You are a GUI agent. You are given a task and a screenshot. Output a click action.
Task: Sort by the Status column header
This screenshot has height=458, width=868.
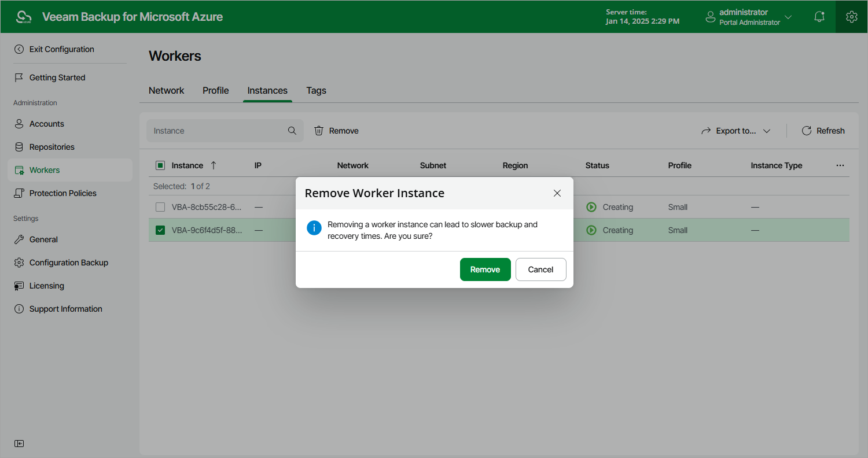click(597, 165)
